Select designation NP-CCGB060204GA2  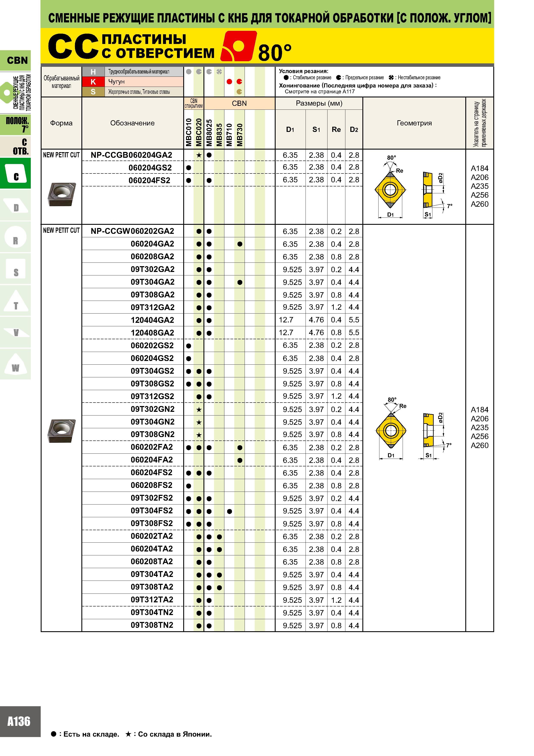(x=132, y=155)
